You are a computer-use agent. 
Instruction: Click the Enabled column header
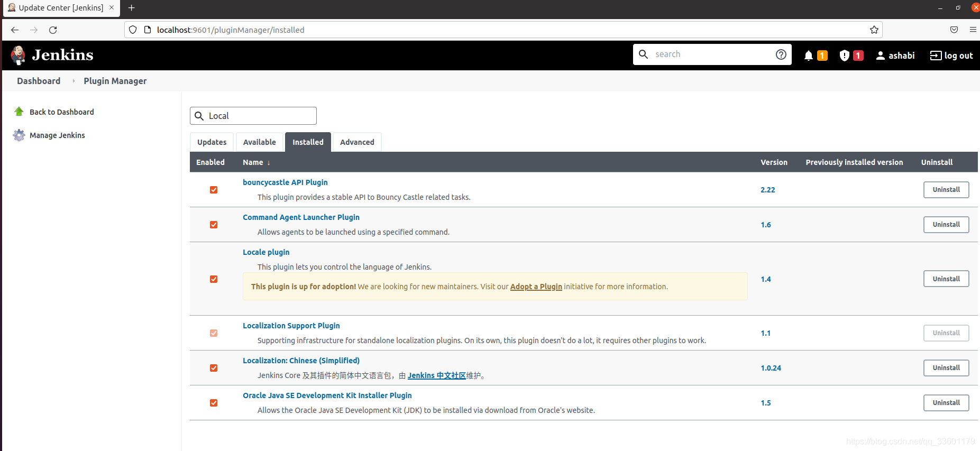point(210,162)
